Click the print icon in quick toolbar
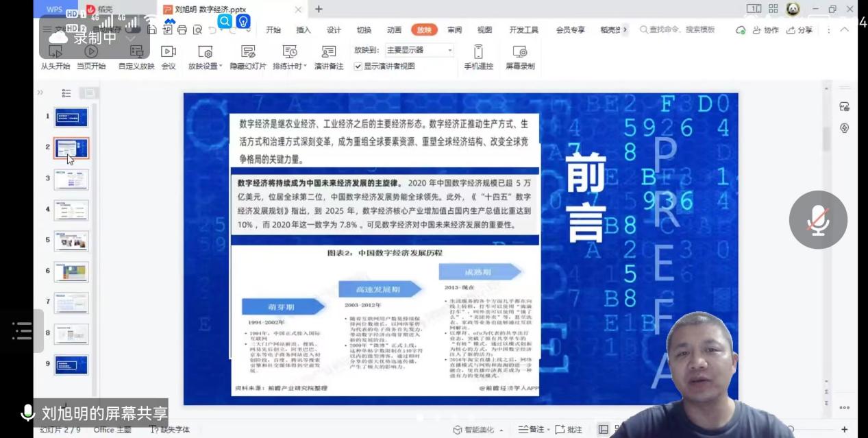 (x=182, y=30)
